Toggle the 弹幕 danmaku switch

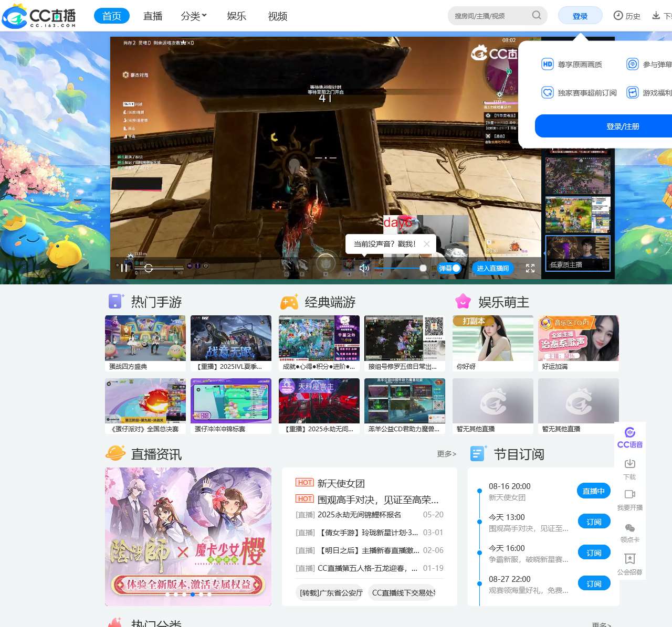[450, 268]
